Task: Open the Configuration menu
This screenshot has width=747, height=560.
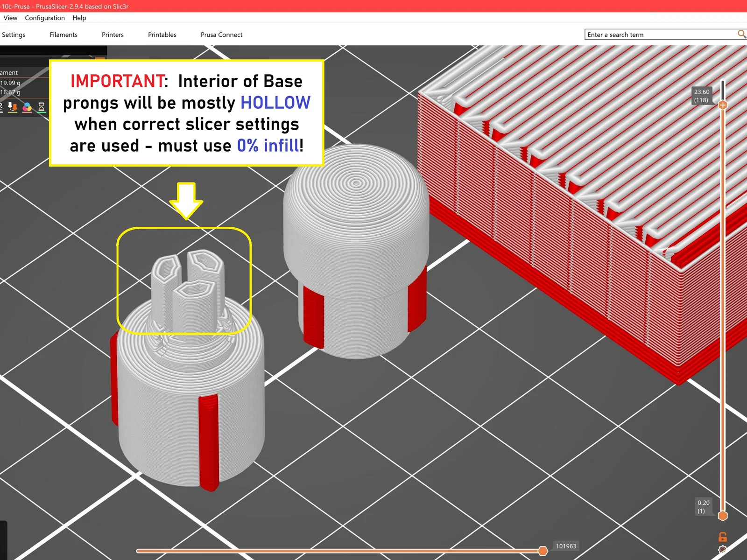Action: [45, 18]
